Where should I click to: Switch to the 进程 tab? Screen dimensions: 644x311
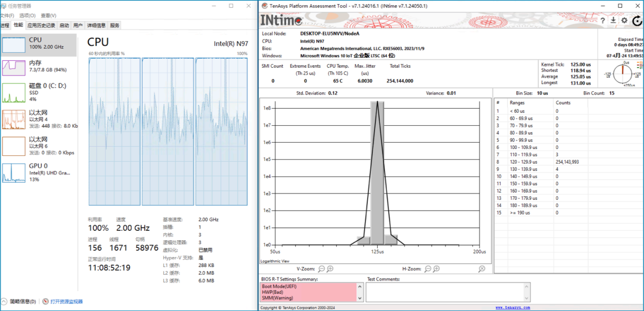point(5,25)
